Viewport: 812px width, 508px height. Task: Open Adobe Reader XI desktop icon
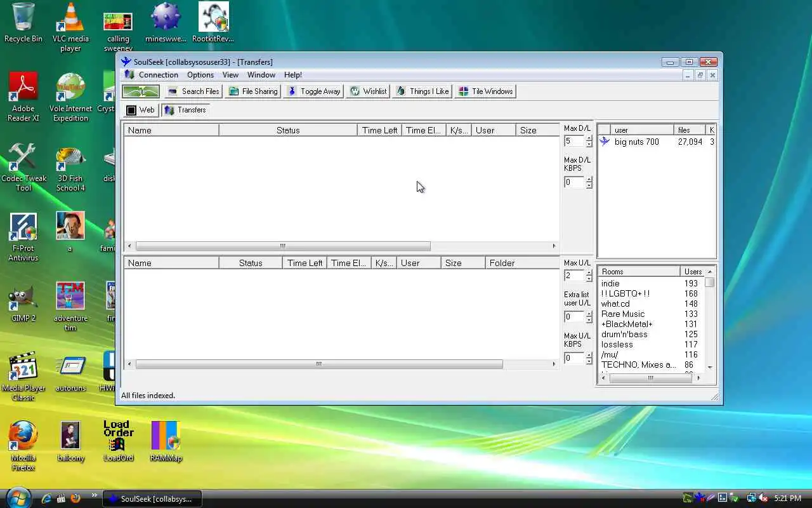point(23,97)
